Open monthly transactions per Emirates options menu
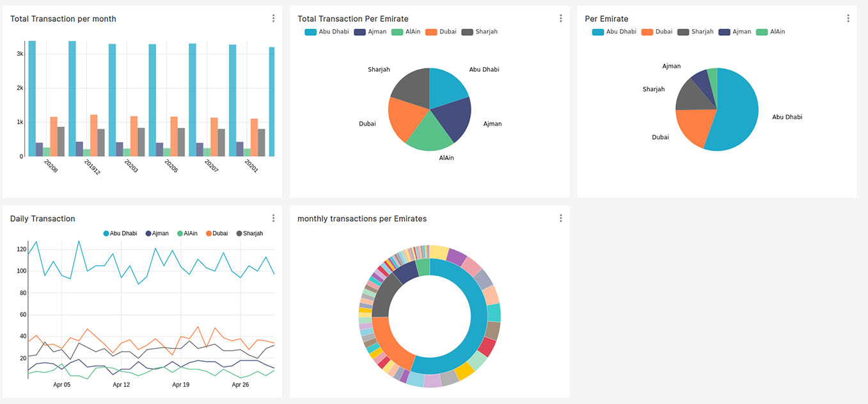The height and width of the screenshot is (404, 868). coord(560,218)
